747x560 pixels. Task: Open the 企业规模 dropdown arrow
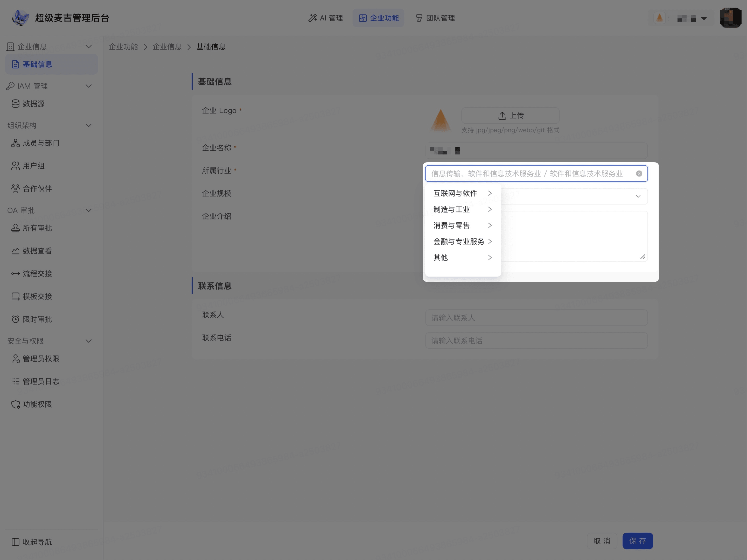(638, 196)
